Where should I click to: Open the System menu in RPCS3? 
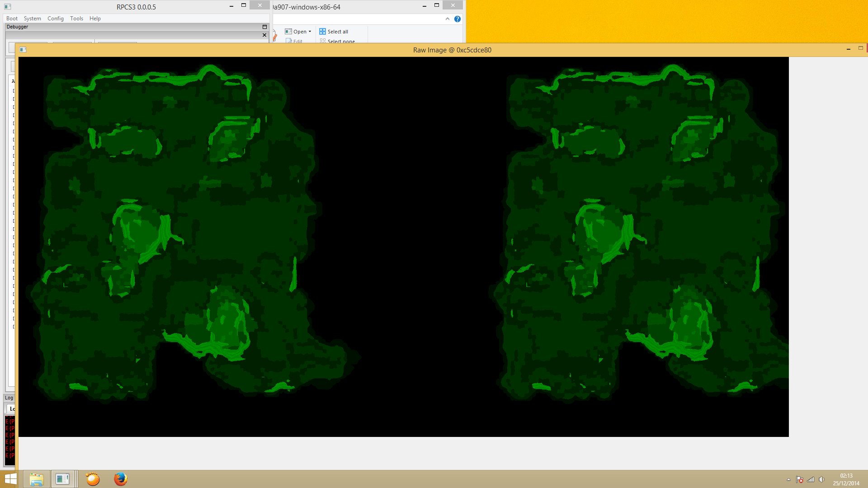click(32, 19)
